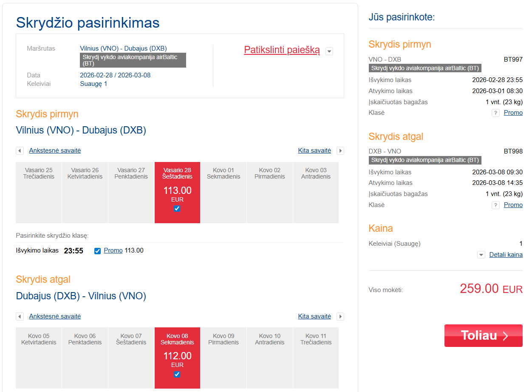Image resolution: width=532 pixels, height=392 pixels.
Task: Click the Promo link next to 23:55 departure
Action: [x=113, y=250]
